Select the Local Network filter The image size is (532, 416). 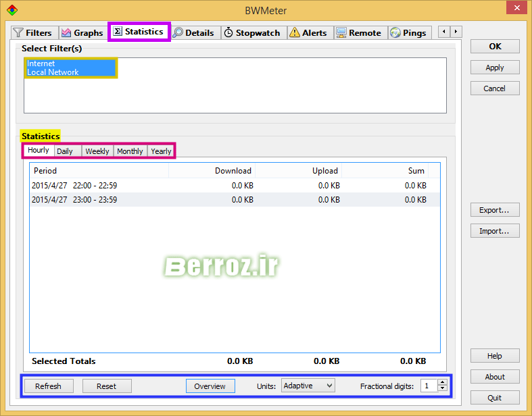point(53,72)
